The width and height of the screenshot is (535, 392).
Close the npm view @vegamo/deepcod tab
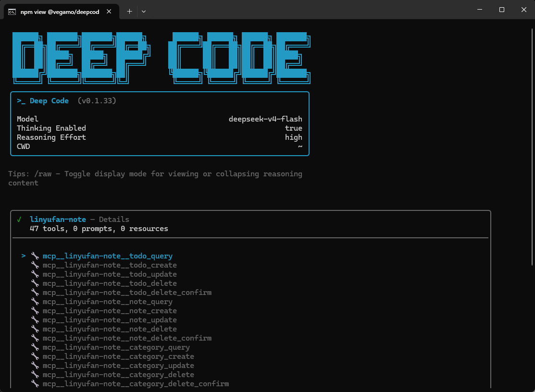(109, 12)
